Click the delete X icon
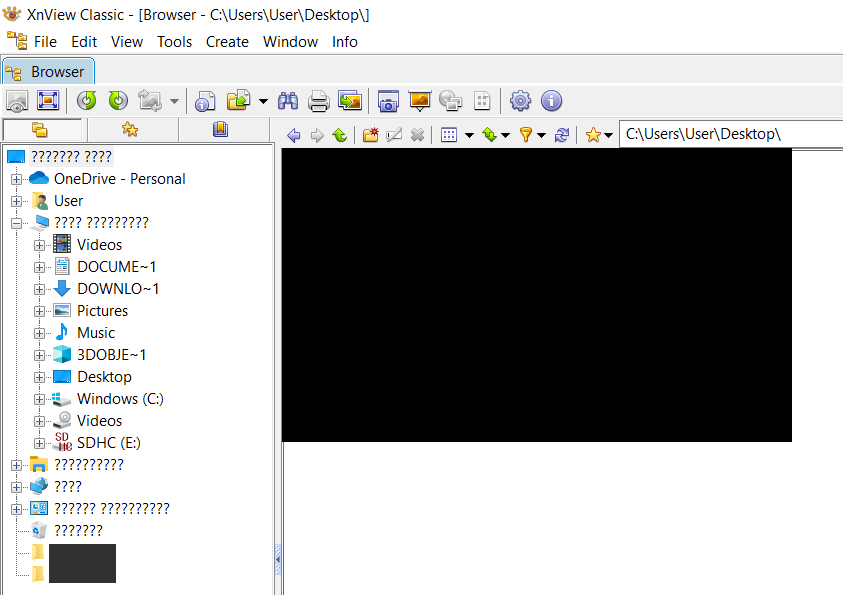This screenshot has width=843, height=595. point(417,135)
